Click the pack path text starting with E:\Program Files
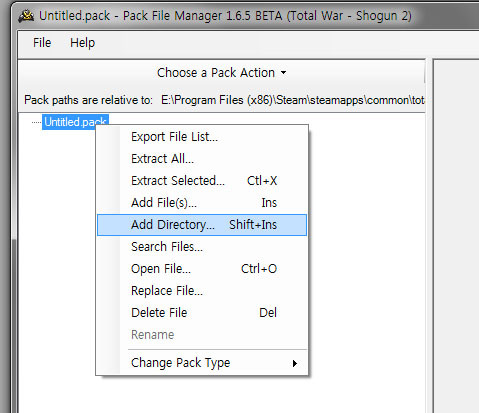This screenshot has width=479, height=413. pos(293,100)
